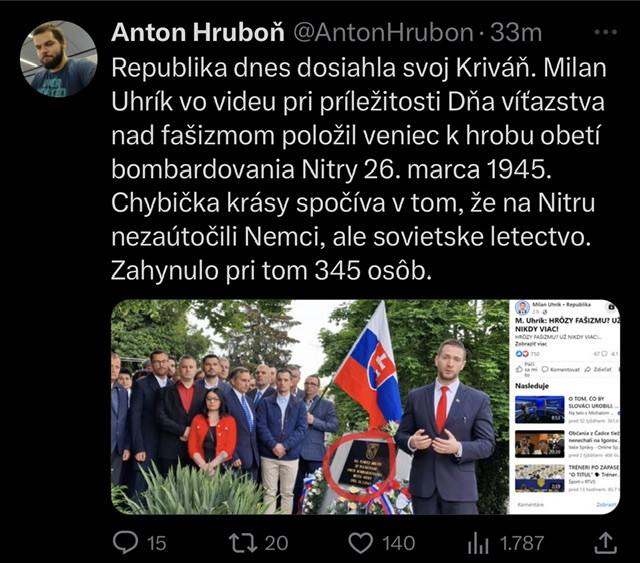
Task: Open the 33m timestamp permalink
Action: (516, 32)
